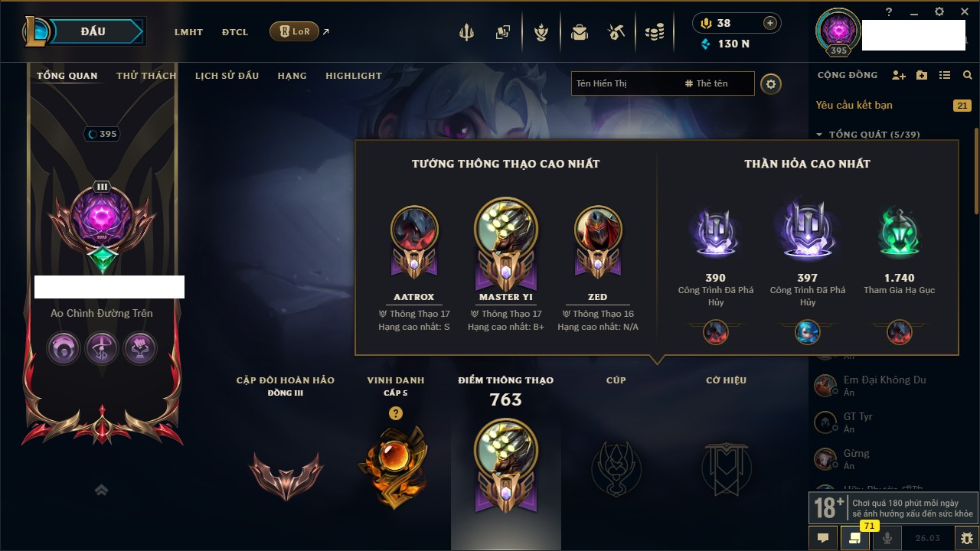Expand the profile banner up chevron

(102, 490)
